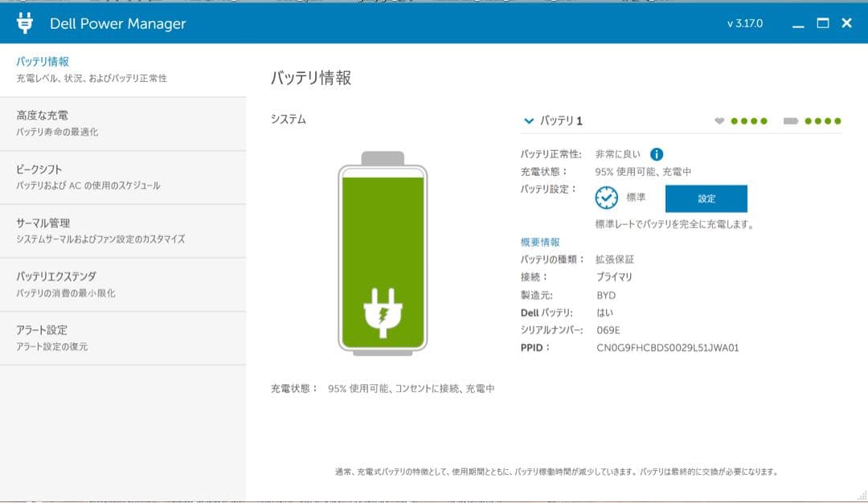Click the info icon next to バッテリ正常性

[x=657, y=153]
